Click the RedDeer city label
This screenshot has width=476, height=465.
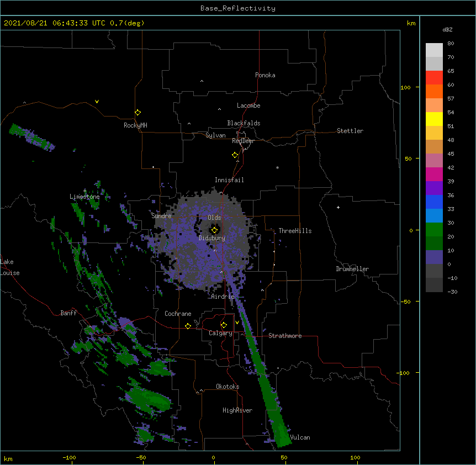coord(243,141)
